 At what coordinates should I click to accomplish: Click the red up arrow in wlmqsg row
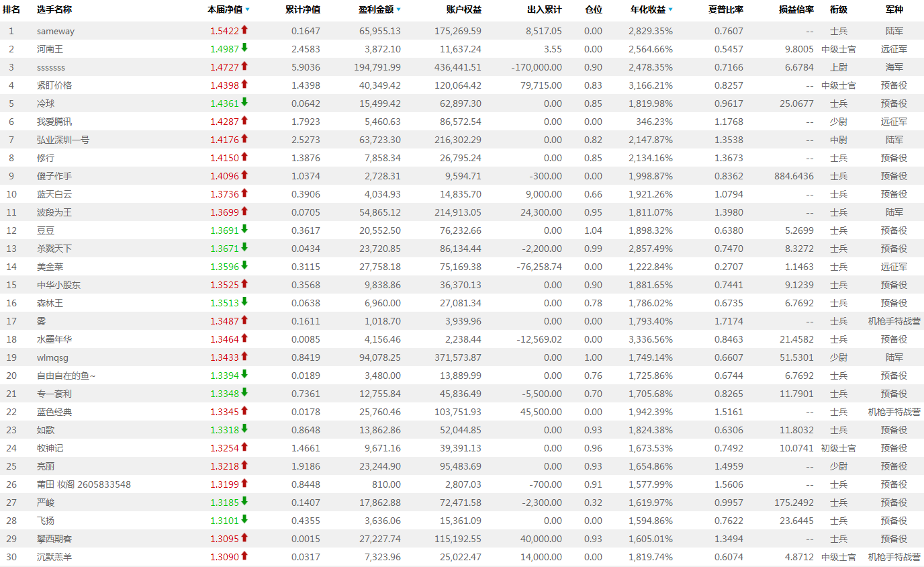[x=244, y=356]
